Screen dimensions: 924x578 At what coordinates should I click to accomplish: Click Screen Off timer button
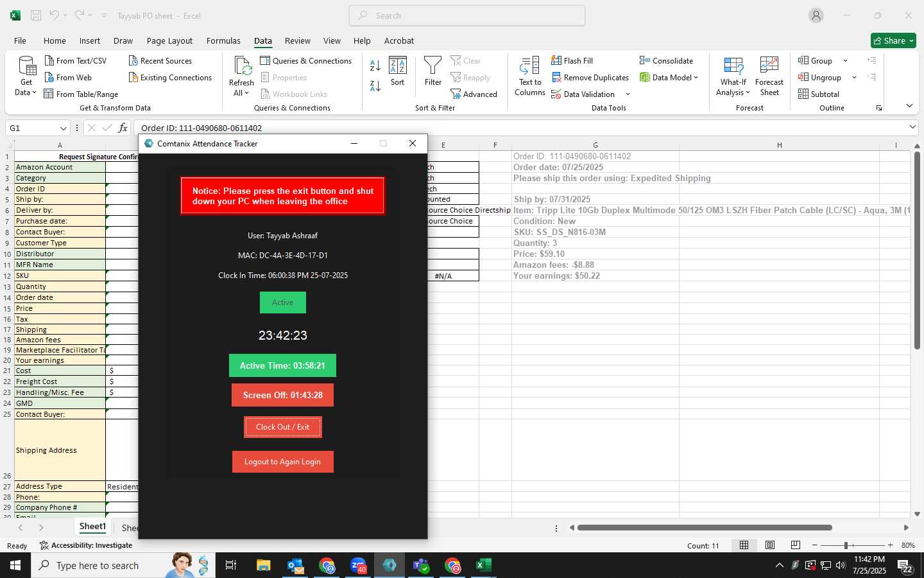click(x=282, y=395)
